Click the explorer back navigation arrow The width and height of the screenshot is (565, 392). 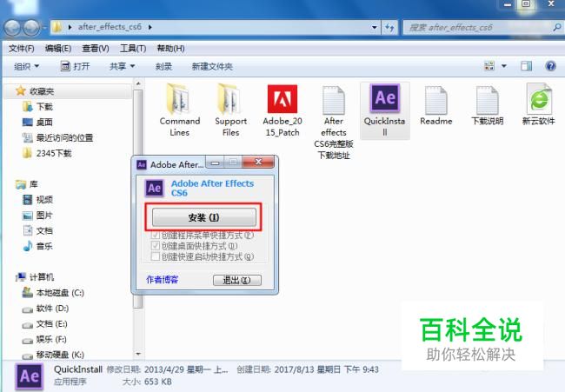pos(12,27)
